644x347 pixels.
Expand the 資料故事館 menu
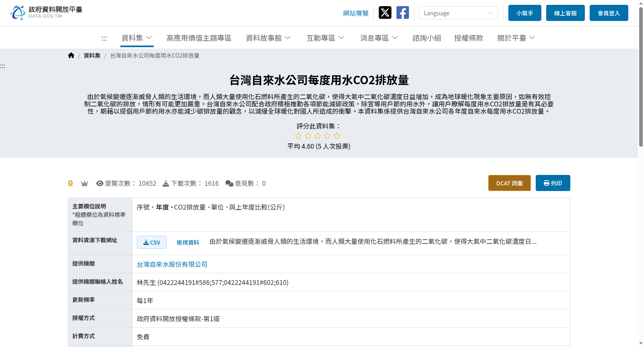pyautogui.click(x=268, y=38)
